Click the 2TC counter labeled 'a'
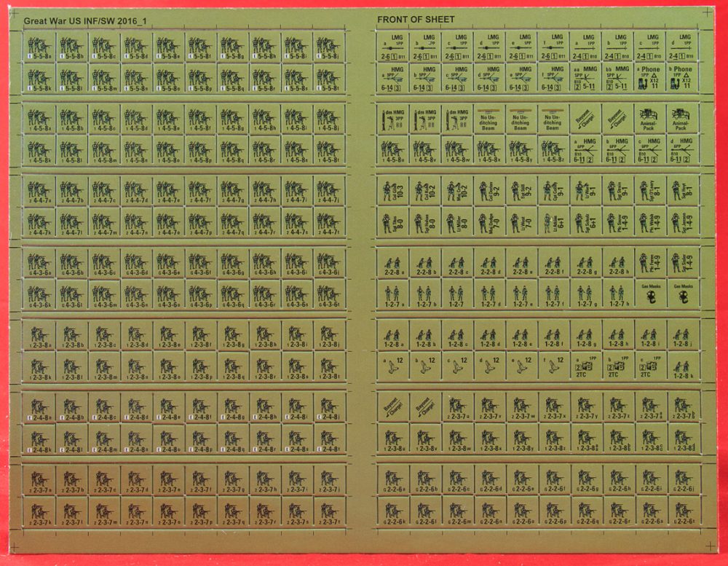Image resolution: width=728 pixels, height=566 pixels. 585,366
